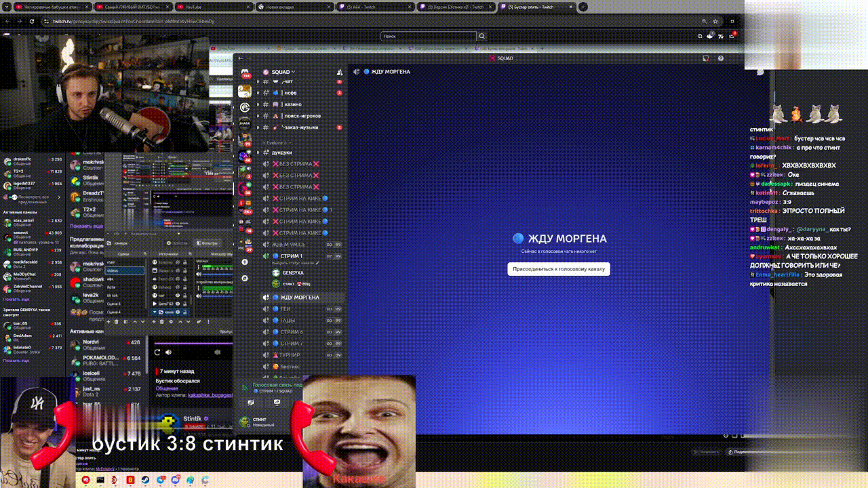Screen dimensions: 868x488
Task: Open source properties gear in OBS sources toolbar
Action: point(171,322)
